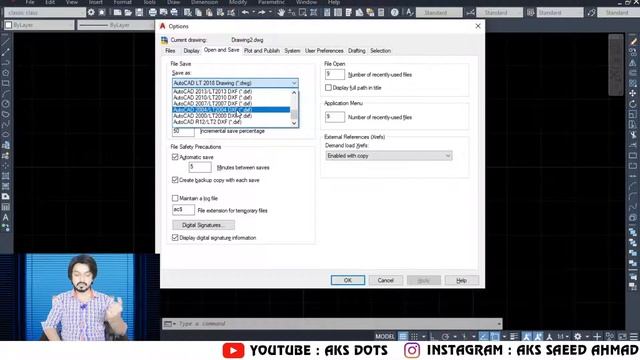This screenshot has width=640, height=360.
Task: Select AutoCAD 2013/LT2013 DXF list option
Action: (231, 92)
